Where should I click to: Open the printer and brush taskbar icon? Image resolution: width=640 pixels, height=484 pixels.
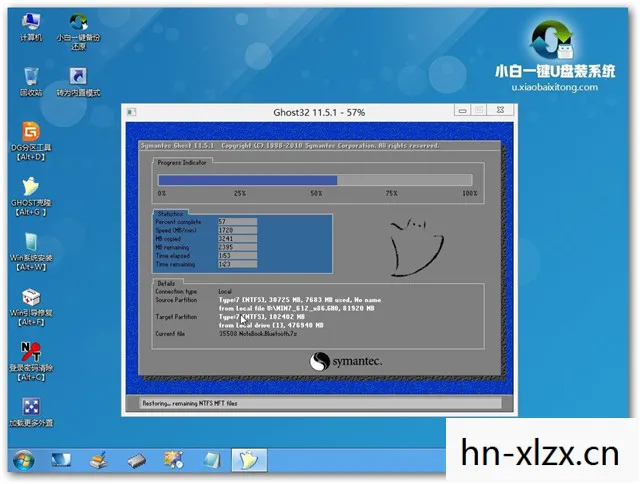tap(98, 460)
